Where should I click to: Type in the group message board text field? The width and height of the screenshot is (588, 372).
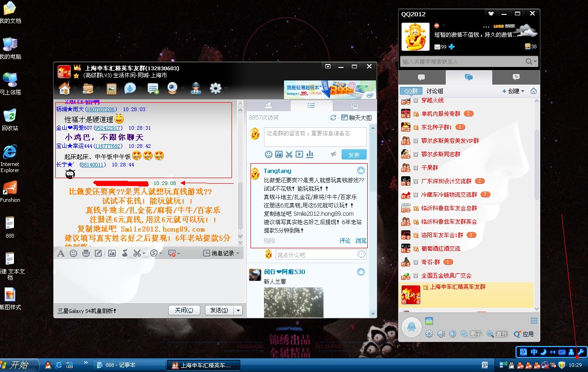315,137
